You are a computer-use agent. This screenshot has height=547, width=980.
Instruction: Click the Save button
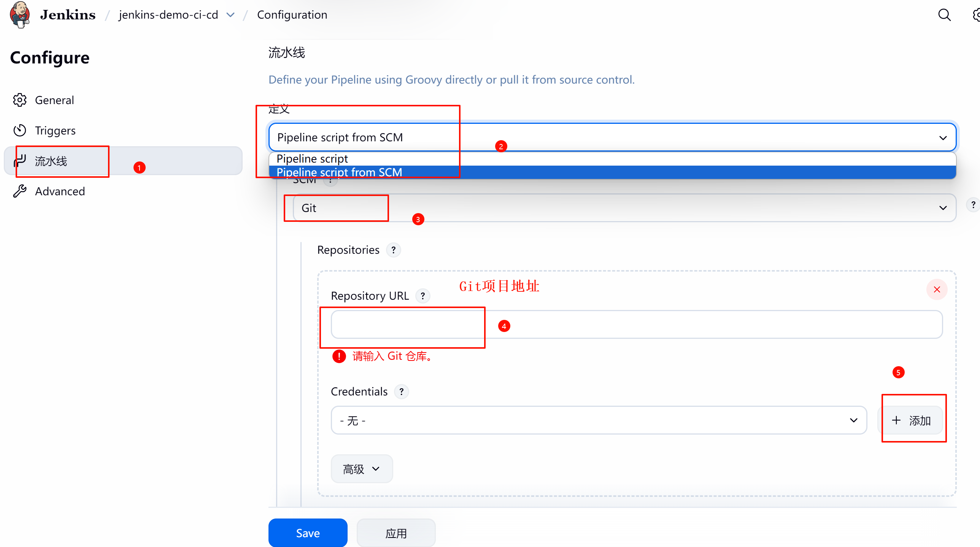coord(307,533)
